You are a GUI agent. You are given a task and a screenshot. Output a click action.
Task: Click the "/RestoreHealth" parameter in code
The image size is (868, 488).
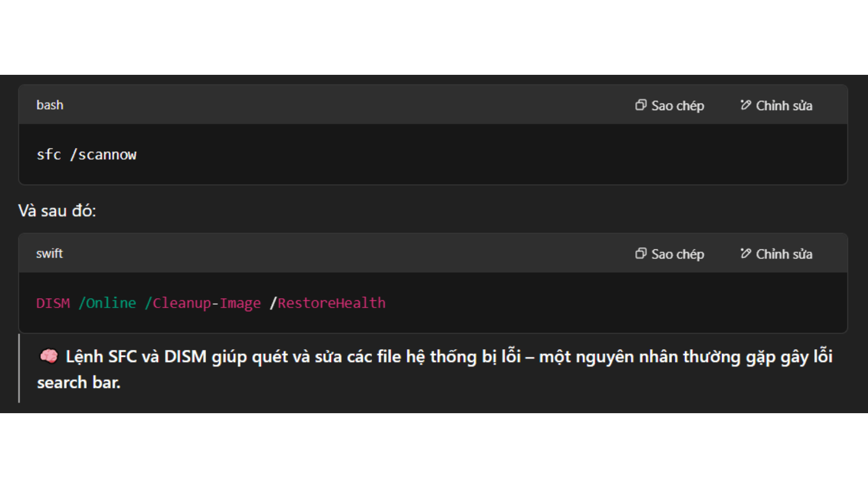coord(328,303)
